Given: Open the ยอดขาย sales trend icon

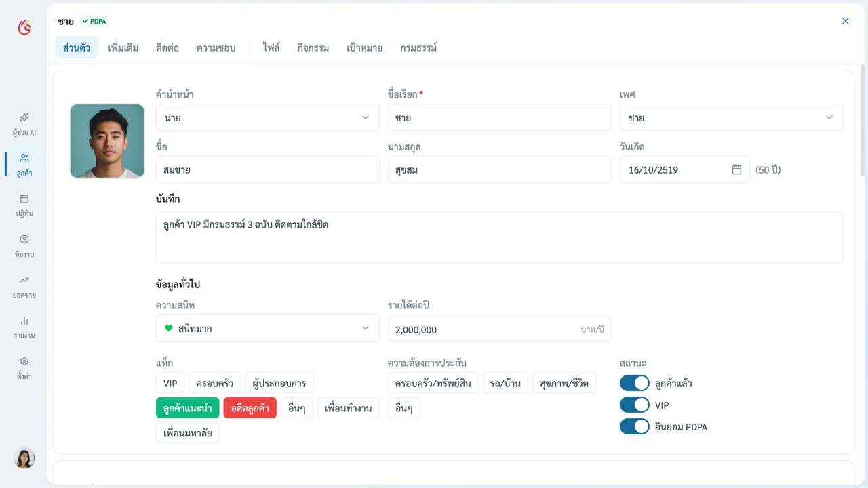Looking at the screenshot, I should point(24,287).
